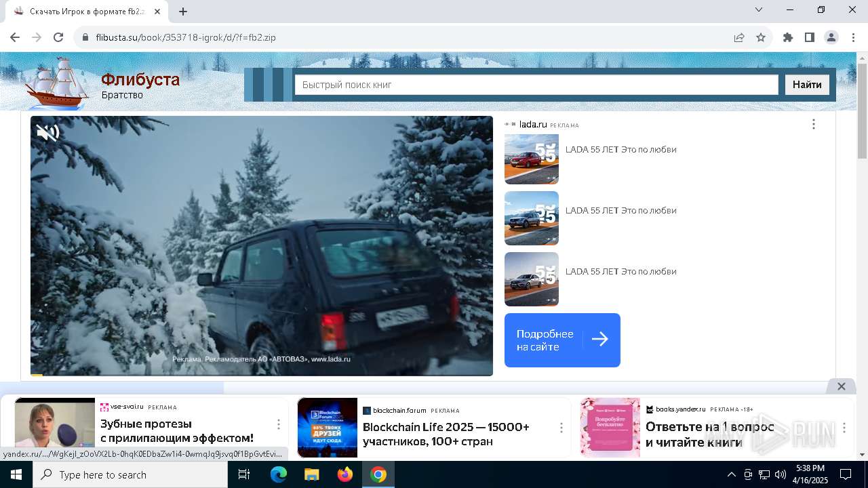Click the Flibusta ship logo

58,83
